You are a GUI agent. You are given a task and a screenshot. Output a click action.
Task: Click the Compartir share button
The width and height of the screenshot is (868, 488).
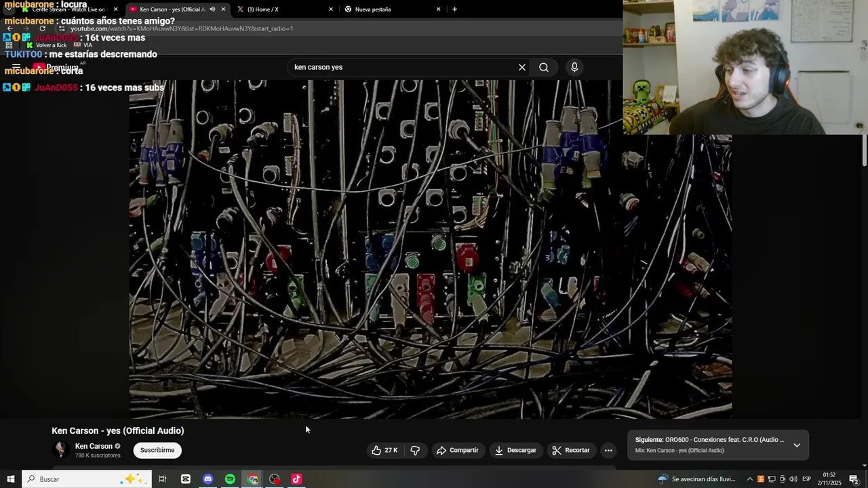[x=458, y=450]
